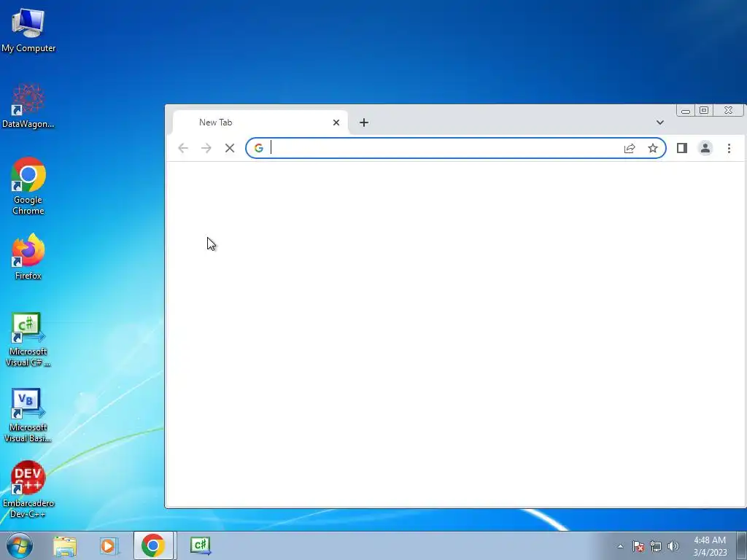Select the Firefox desktop shortcut
This screenshot has width=747, height=560.
coord(28,257)
